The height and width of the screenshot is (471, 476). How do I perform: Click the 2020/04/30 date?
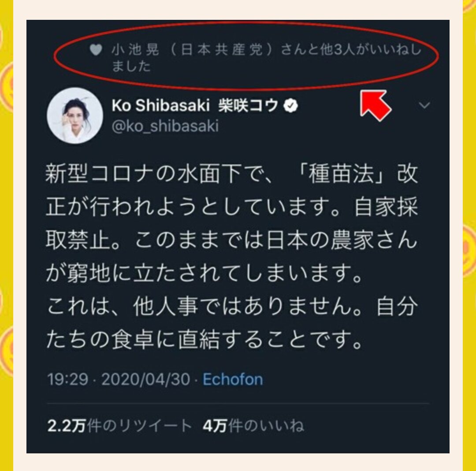click(x=146, y=379)
